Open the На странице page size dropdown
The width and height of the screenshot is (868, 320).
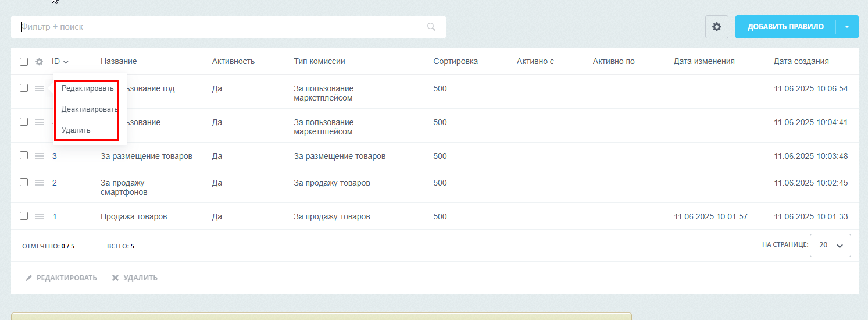[830, 246]
